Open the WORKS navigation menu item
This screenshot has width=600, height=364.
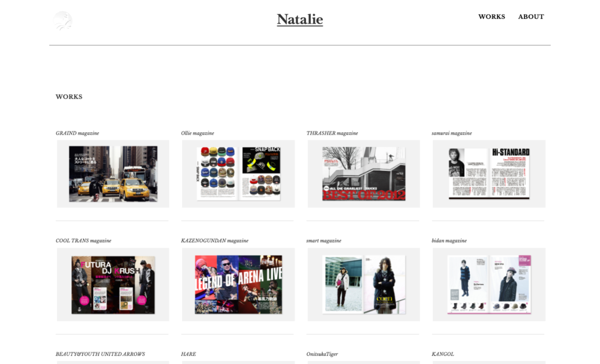coord(492,16)
